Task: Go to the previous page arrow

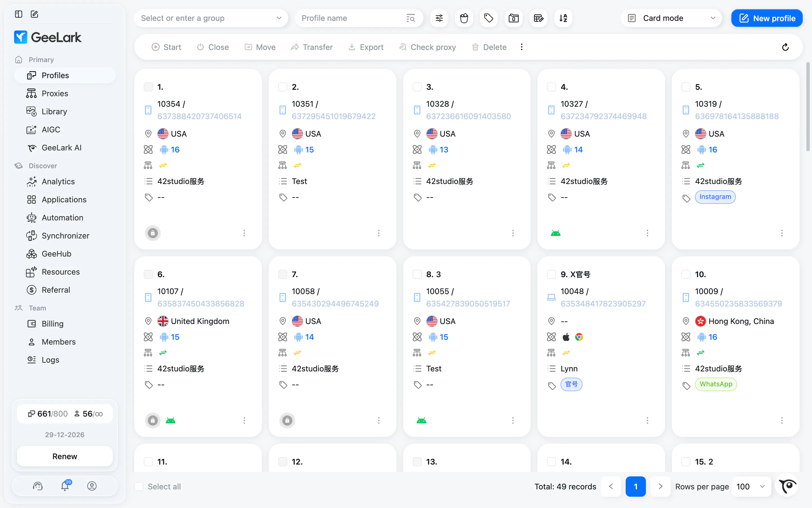Action: coord(611,487)
